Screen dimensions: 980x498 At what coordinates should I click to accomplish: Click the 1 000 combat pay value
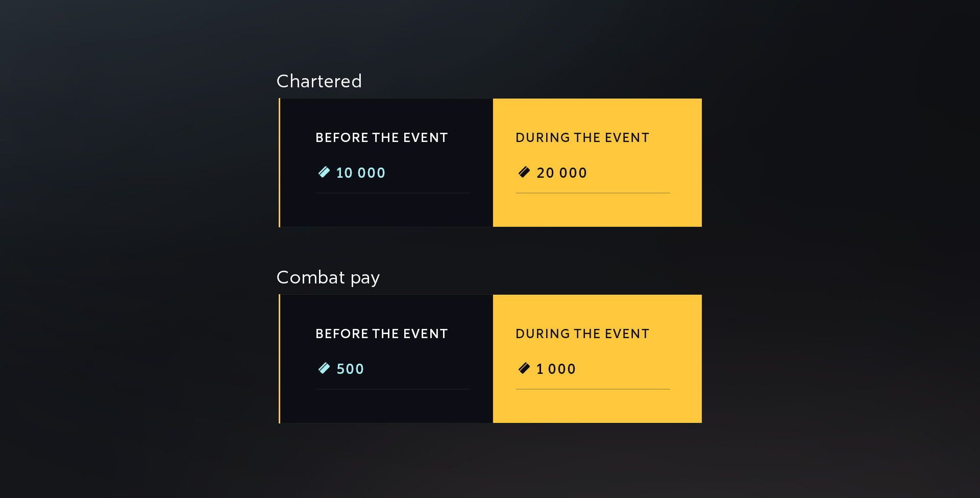coord(556,369)
